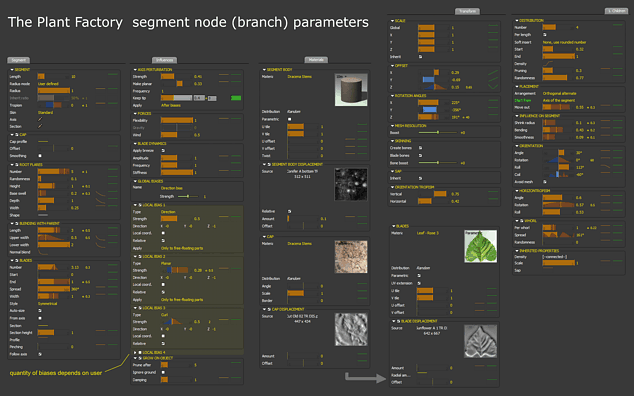The height and width of the screenshot is (396, 634).
Task: Open the Normal blend curve
Action: tap(43, 252)
